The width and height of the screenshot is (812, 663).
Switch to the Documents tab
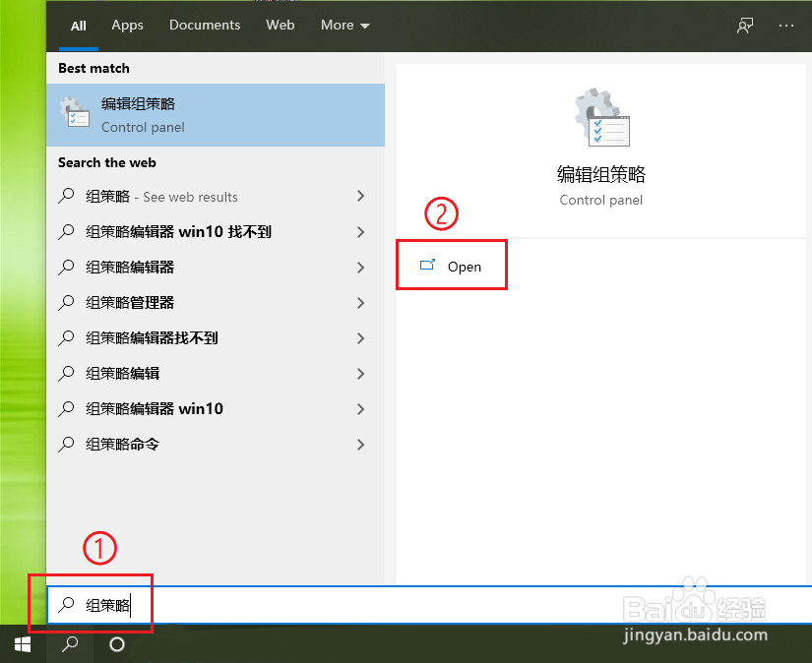pyautogui.click(x=205, y=25)
